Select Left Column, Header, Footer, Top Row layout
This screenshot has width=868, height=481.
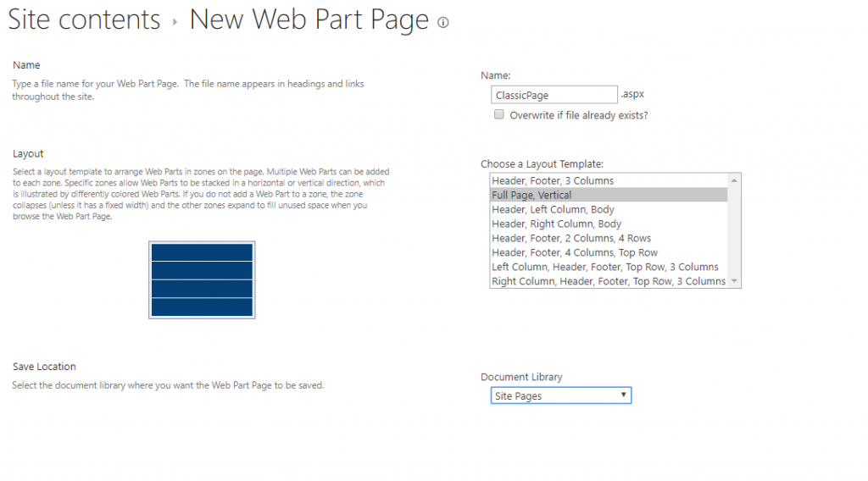609,267
